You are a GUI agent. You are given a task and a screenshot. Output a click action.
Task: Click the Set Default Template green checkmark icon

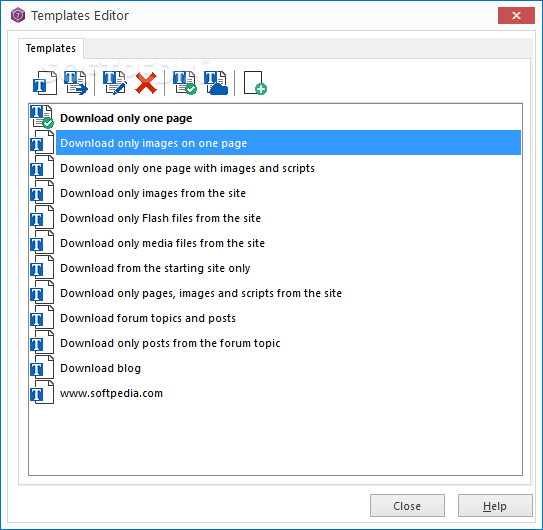pyautogui.click(x=185, y=83)
